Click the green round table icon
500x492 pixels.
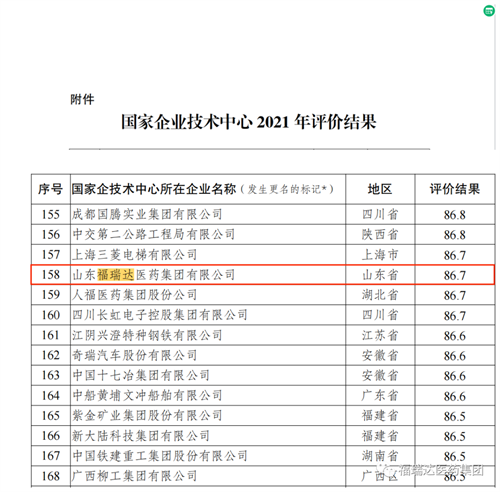click(x=489, y=11)
